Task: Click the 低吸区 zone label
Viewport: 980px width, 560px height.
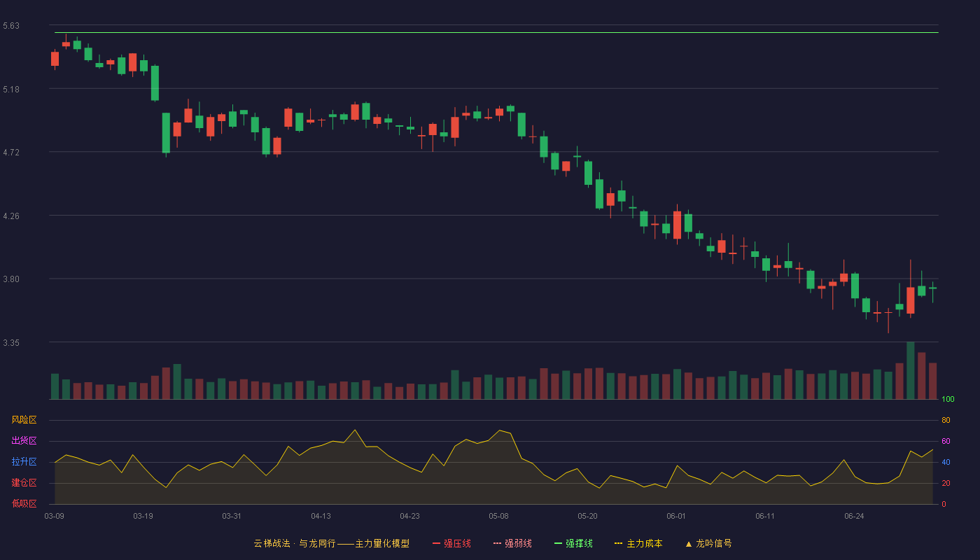Action: [24, 503]
